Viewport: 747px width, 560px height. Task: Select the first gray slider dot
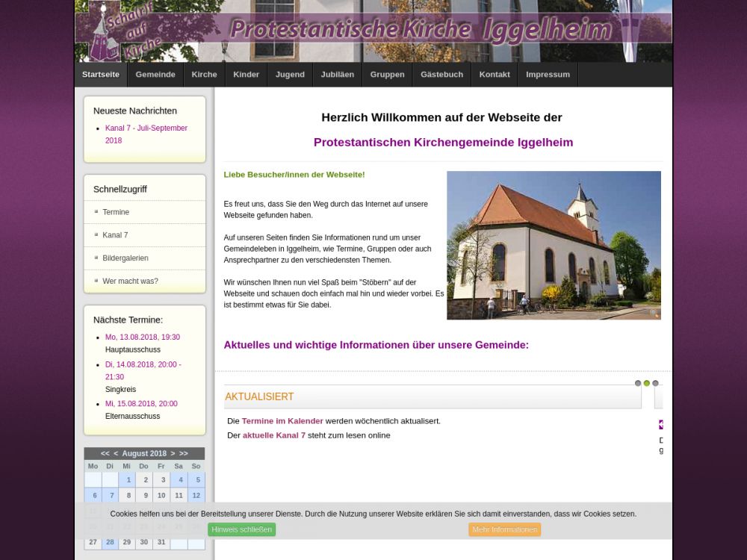pos(638,383)
